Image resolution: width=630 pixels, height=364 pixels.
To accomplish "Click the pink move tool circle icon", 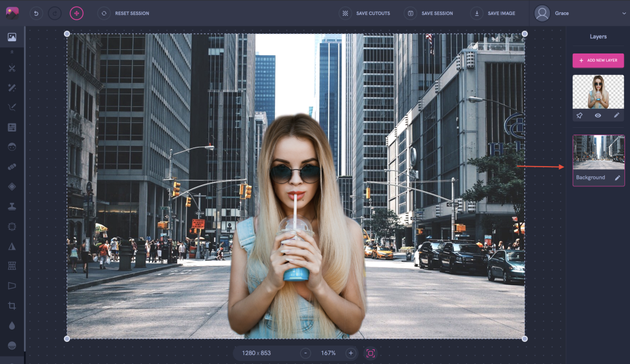I will (x=76, y=13).
